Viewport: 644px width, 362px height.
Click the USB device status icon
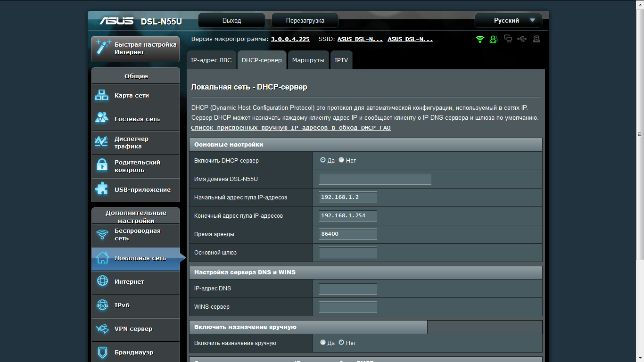522,40
